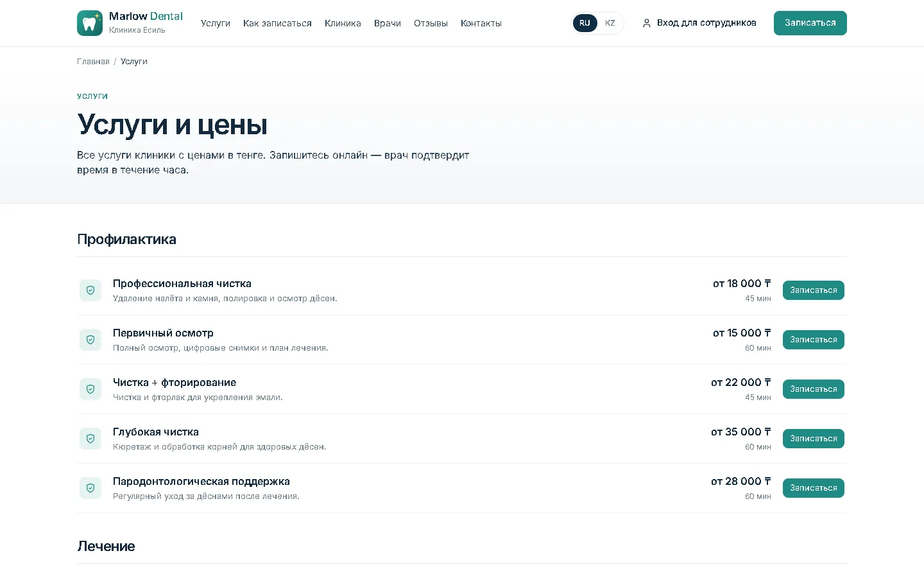Click the header Записаться button
The width and height of the screenshot is (924, 578).
coord(810,23)
